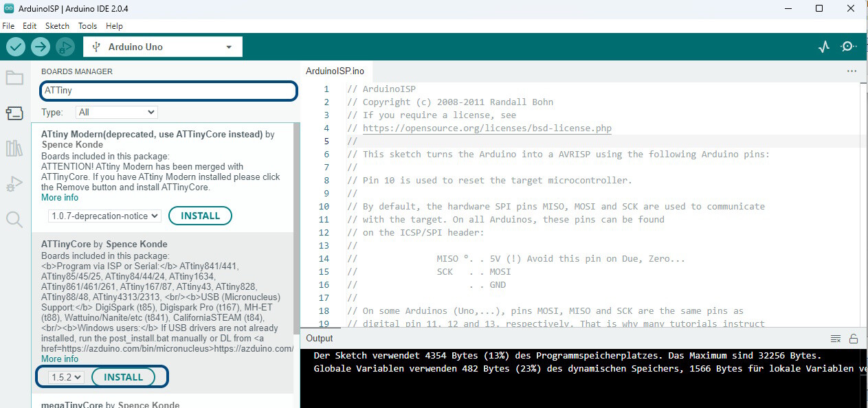Open the Serial Monitor icon
This screenshot has height=408, width=868.
click(848, 47)
